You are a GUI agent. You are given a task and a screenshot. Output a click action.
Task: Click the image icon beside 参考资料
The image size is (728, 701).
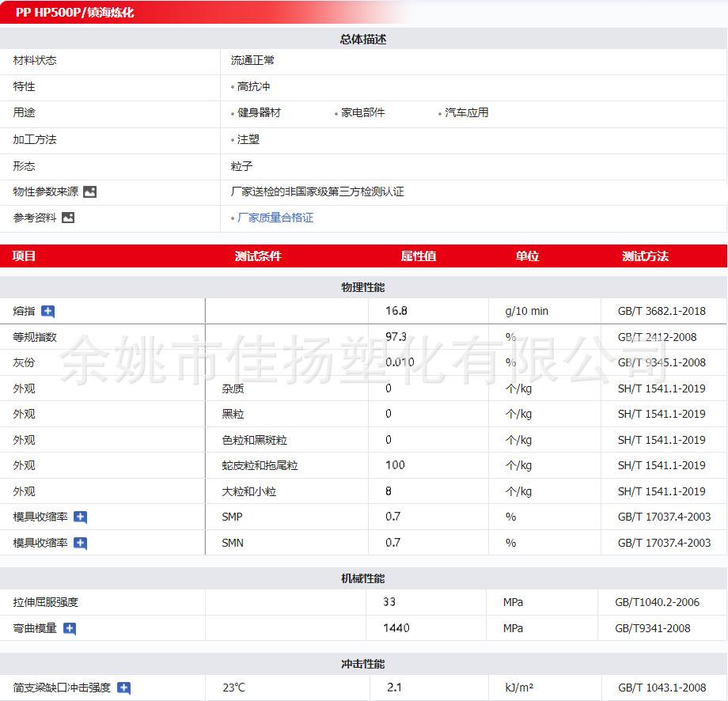point(68,218)
